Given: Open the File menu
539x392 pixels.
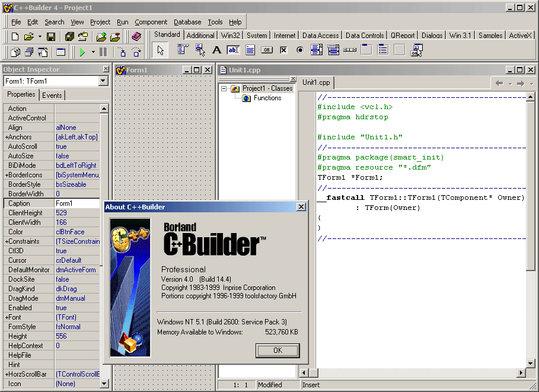Looking at the screenshot, I should (16, 22).
